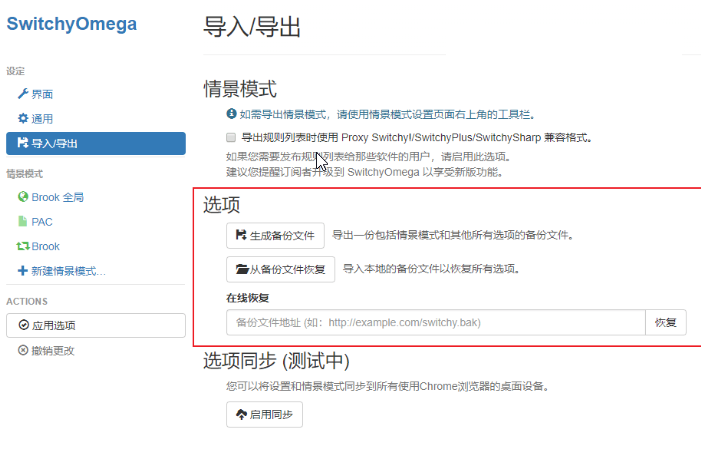The image size is (701, 453).
Task: Click the 在线恢复 label
Action: (x=247, y=298)
